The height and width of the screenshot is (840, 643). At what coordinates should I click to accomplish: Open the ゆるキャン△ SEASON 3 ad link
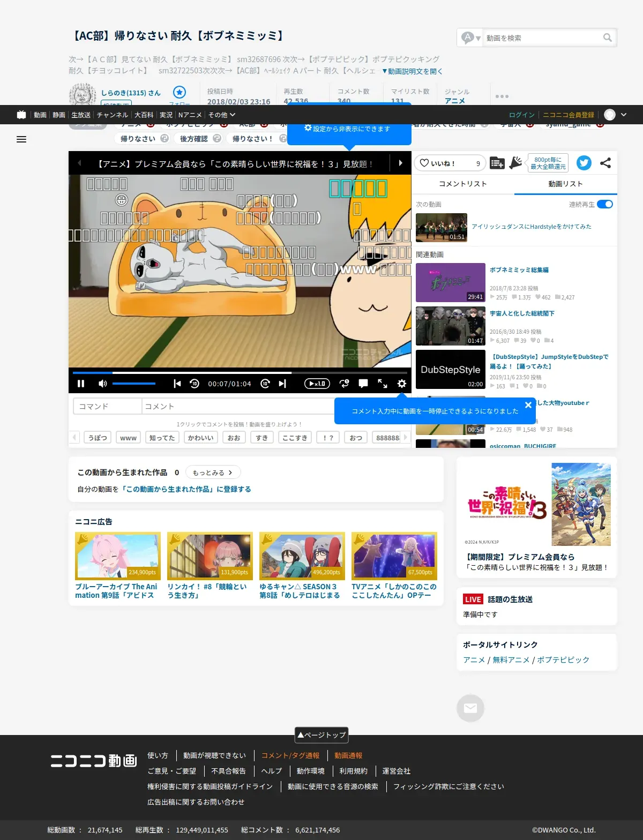[300, 591]
